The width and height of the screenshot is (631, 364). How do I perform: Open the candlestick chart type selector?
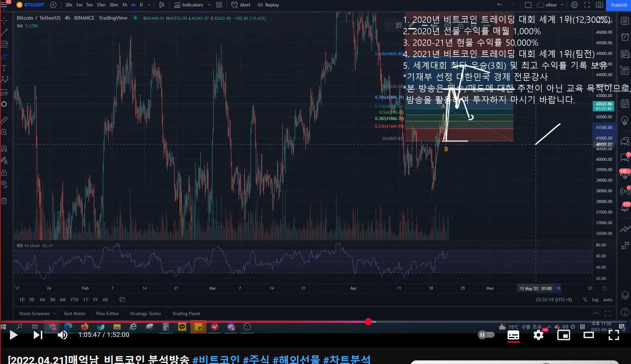point(162,5)
